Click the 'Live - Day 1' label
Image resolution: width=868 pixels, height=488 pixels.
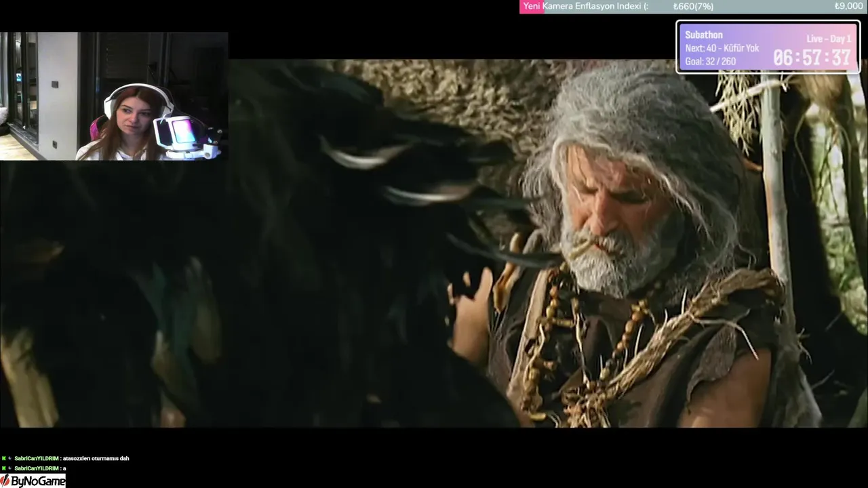pyautogui.click(x=829, y=39)
